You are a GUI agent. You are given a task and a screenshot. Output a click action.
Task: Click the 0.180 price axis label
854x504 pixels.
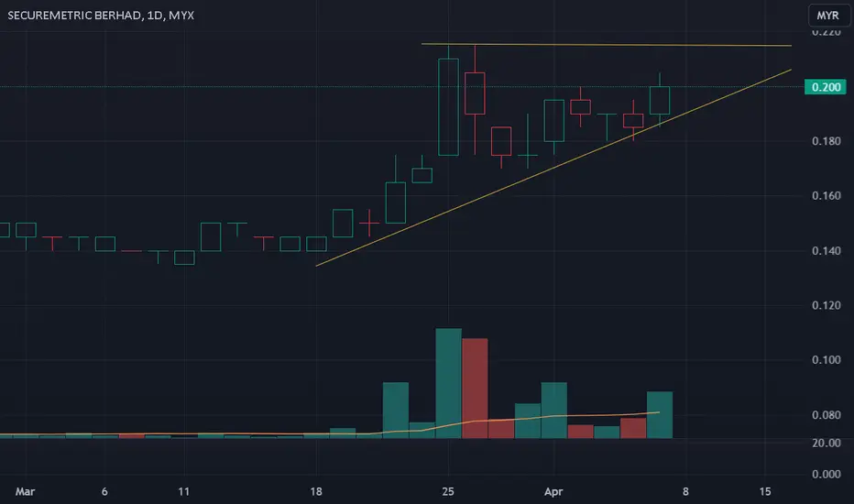click(827, 141)
